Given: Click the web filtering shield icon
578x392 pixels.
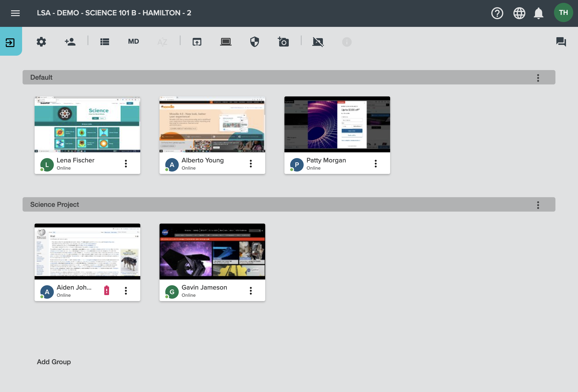Looking at the screenshot, I should pos(254,42).
